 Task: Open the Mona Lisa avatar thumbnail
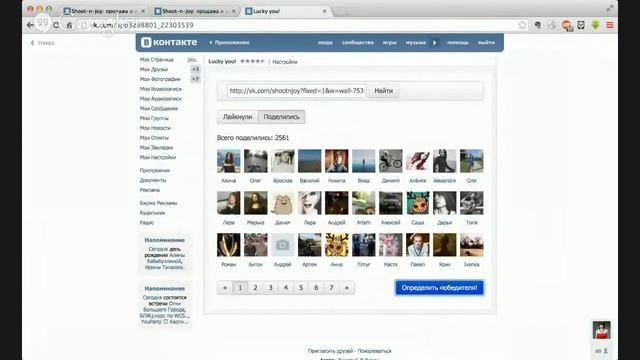point(256,203)
